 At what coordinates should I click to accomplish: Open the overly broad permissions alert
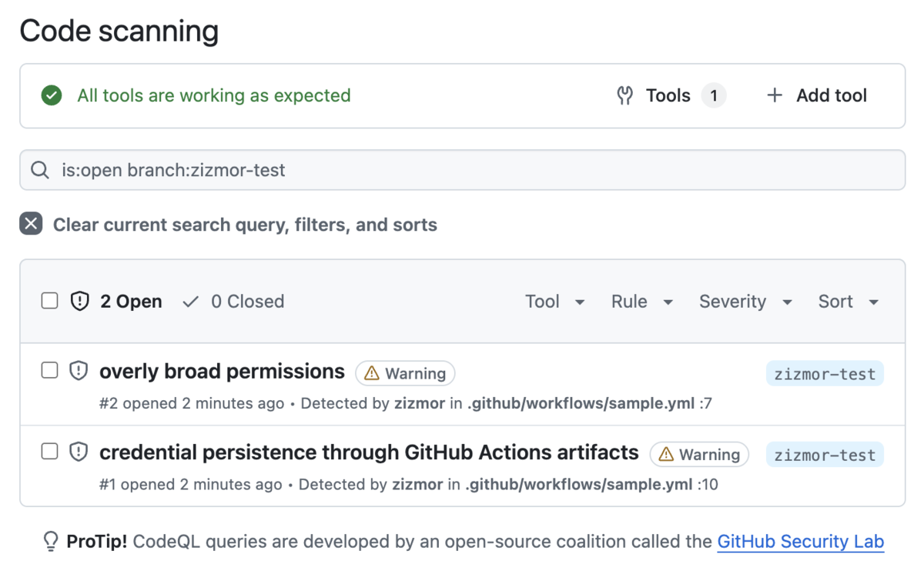coord(222,372)
